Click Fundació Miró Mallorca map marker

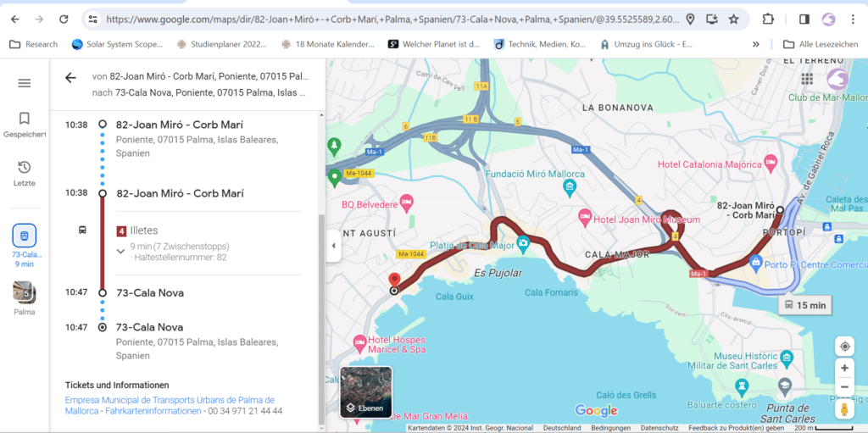point(569,189)
